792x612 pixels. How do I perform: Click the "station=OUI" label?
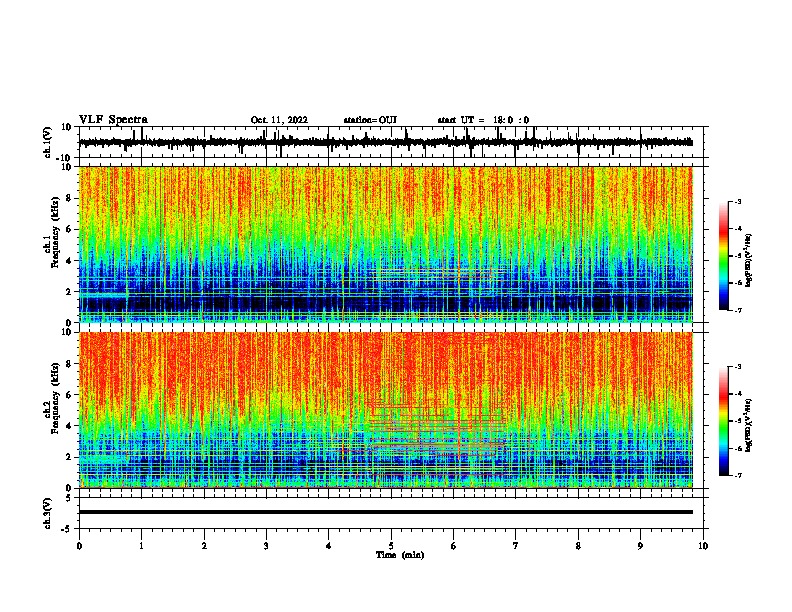click(x=370, y=120)
